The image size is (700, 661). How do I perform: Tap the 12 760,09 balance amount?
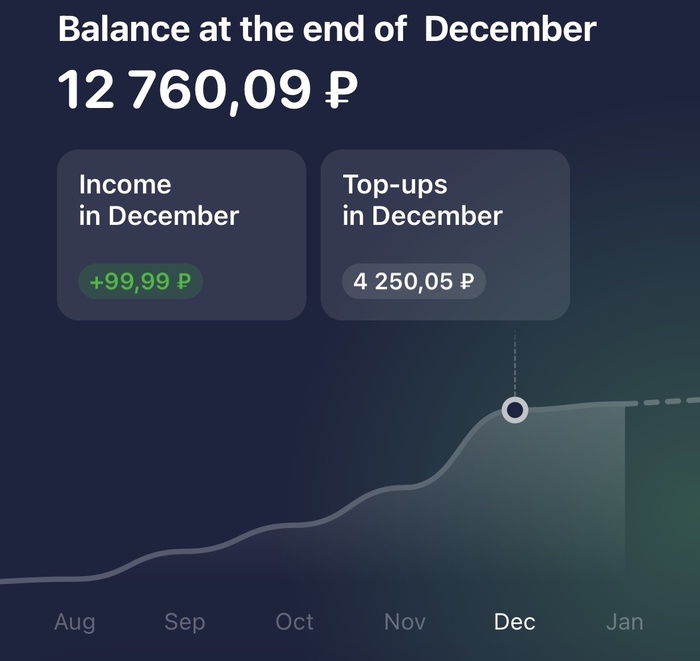(185, 90)
